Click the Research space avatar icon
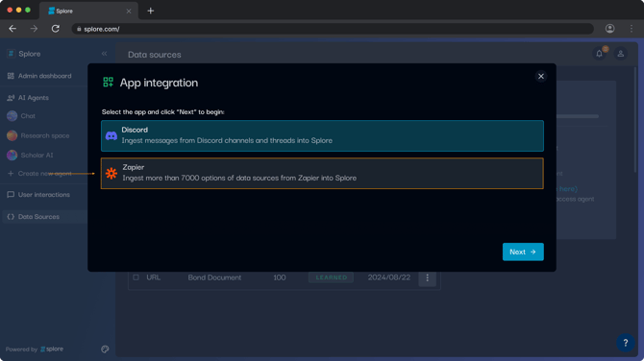Image resolution: width=644 pixels, height=361 pixels. tap(12, 135)
